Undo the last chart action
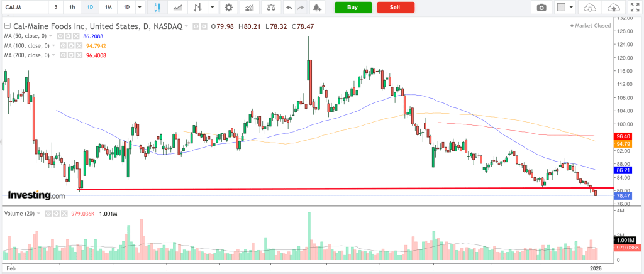 289,8
